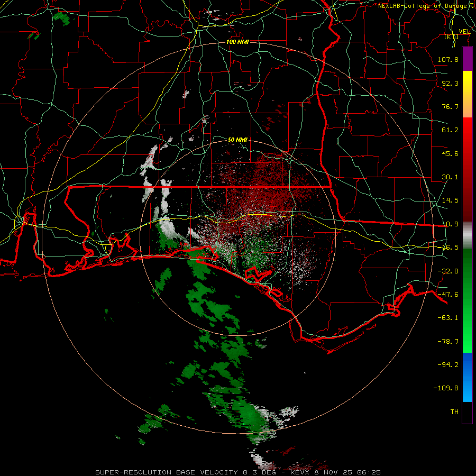Screen dimensions: 476x476
Task: Click the 30.1 velocity scale value
Action: point(450,177)
